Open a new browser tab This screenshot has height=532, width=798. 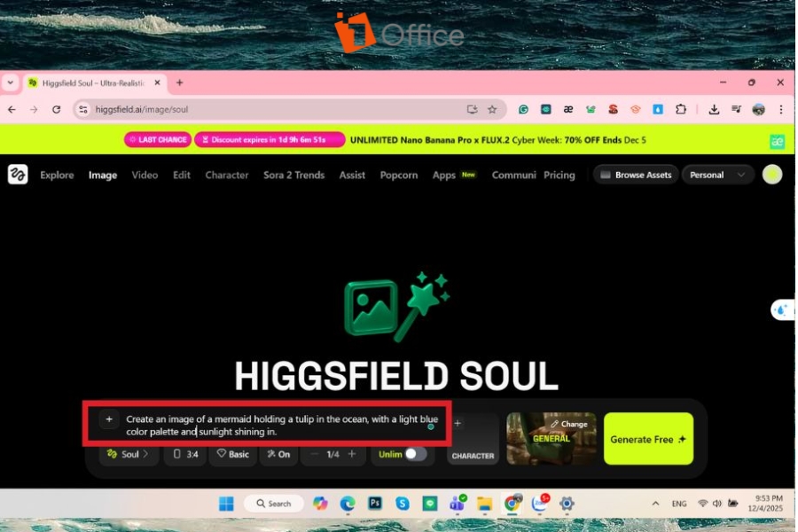coord(180,82)
